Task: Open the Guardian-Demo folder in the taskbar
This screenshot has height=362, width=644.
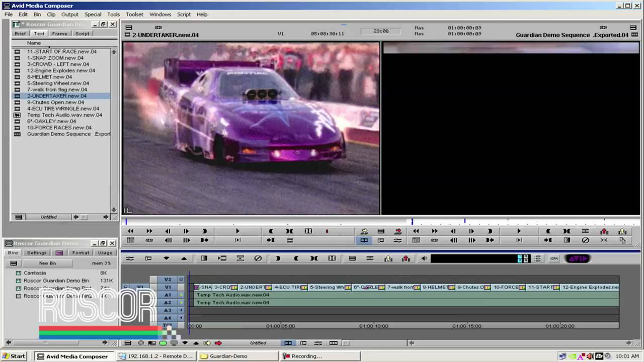Action: (238, 356)
